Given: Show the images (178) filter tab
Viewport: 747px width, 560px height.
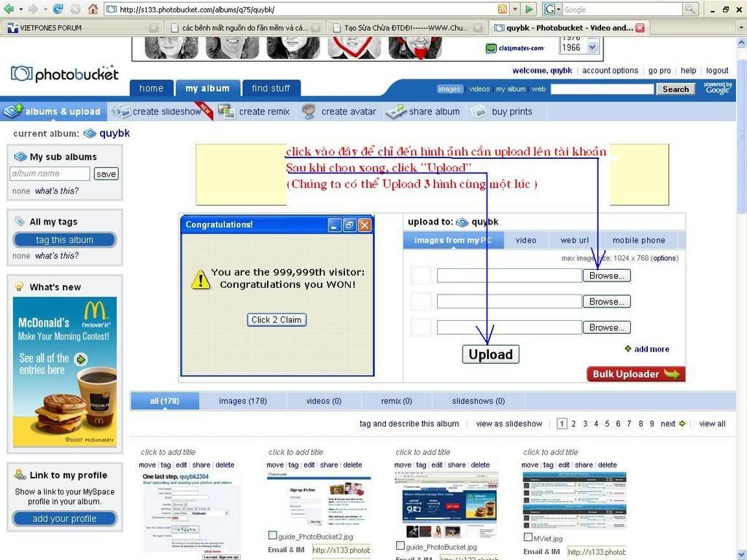Looking at the screenshot, I should point(243,401).
